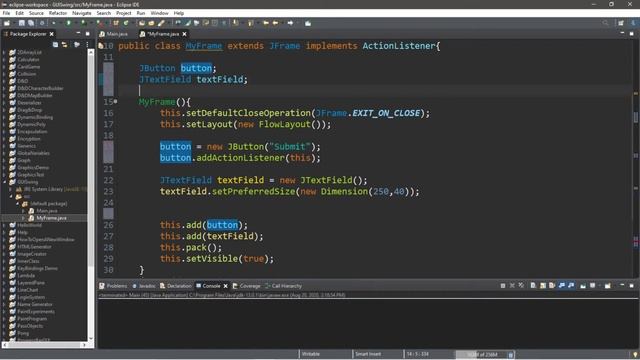The height and width of the screenshot is (360, 640).
Task: Open the Run menu
Action: point(141,13)
